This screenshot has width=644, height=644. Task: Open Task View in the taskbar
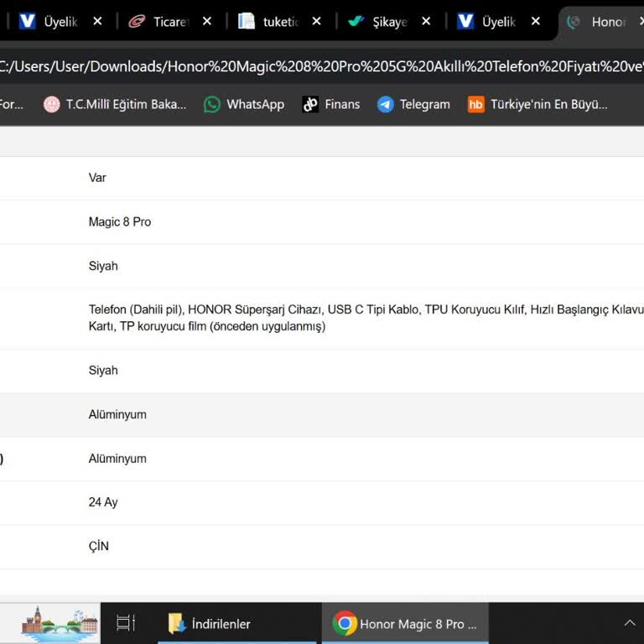[x=125, y=623]
